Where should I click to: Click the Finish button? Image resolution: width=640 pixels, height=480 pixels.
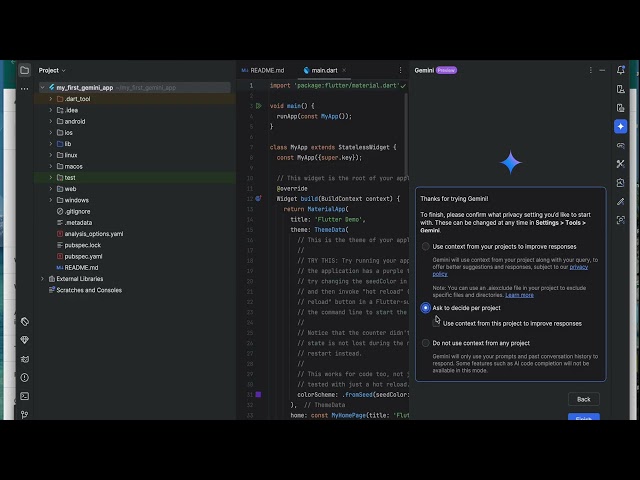click(x=584, y=417)
